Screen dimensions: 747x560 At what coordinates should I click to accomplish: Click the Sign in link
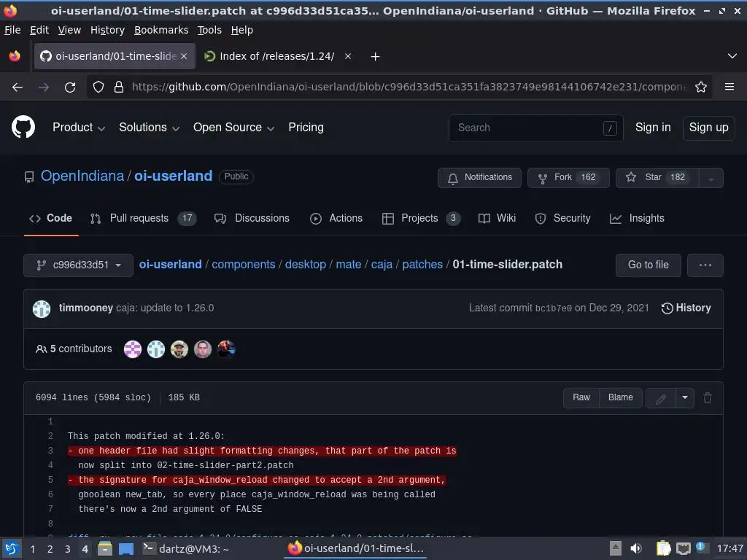[x=653, y=127]
